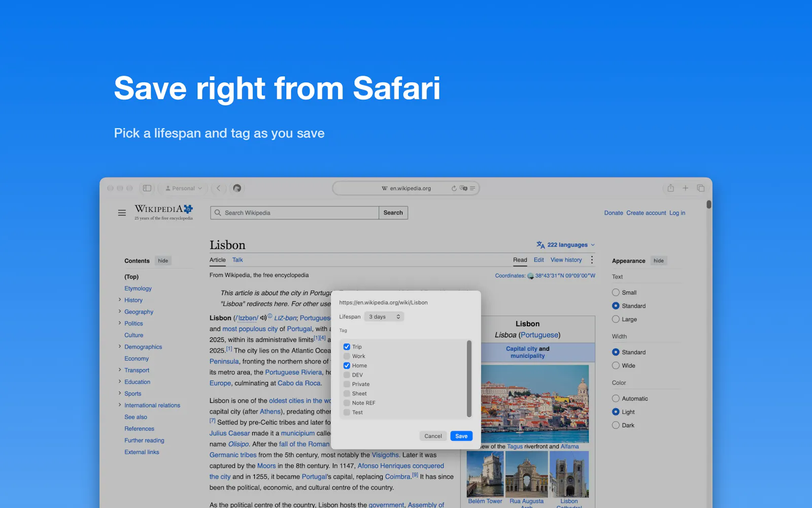Switch to the Talk tab

tap(238, 260)
